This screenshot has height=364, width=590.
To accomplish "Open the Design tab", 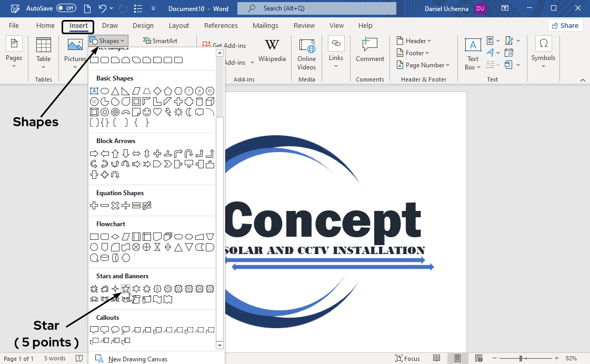I will 143,26.
